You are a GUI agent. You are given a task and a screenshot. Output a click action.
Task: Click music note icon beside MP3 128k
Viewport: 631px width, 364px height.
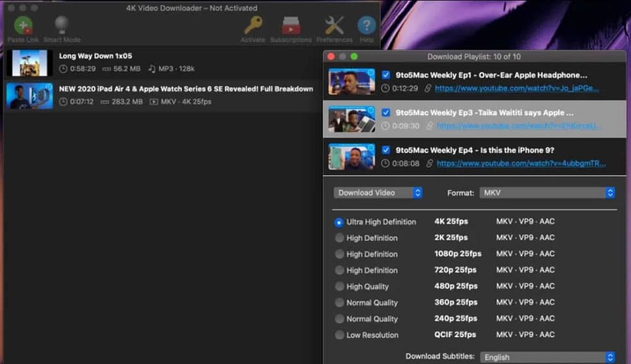151,69
